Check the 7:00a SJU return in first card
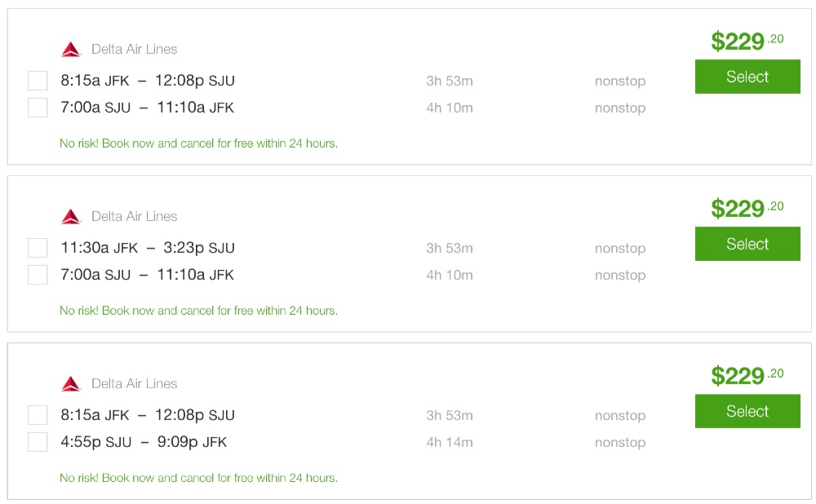This screenshot has width=816, height=504. click(38, 108)
